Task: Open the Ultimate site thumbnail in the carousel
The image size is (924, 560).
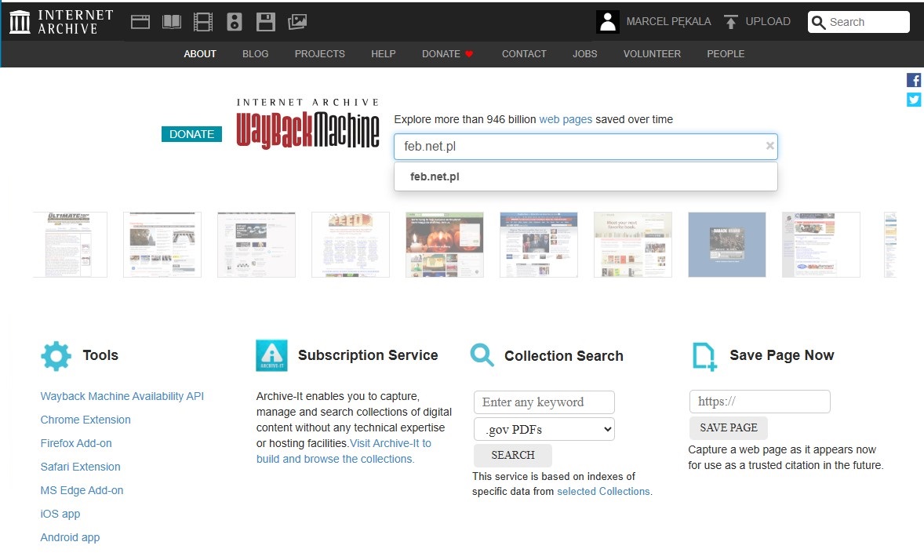Action: click(70, 245)
